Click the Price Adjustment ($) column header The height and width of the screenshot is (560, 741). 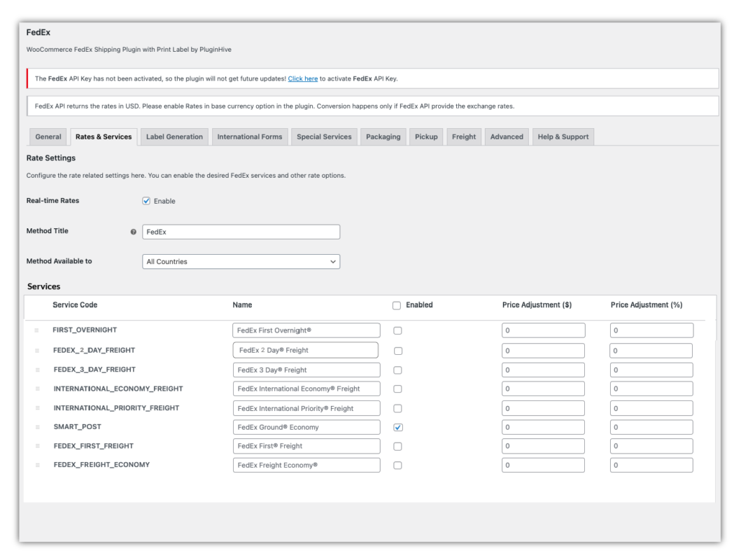[537, 304]
